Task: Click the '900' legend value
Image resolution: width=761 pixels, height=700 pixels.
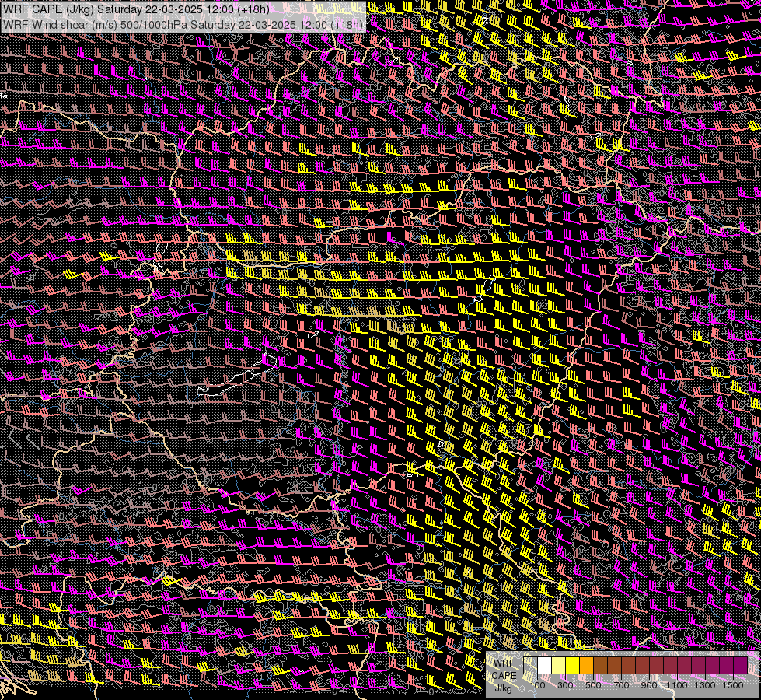Action: point(649,685)
